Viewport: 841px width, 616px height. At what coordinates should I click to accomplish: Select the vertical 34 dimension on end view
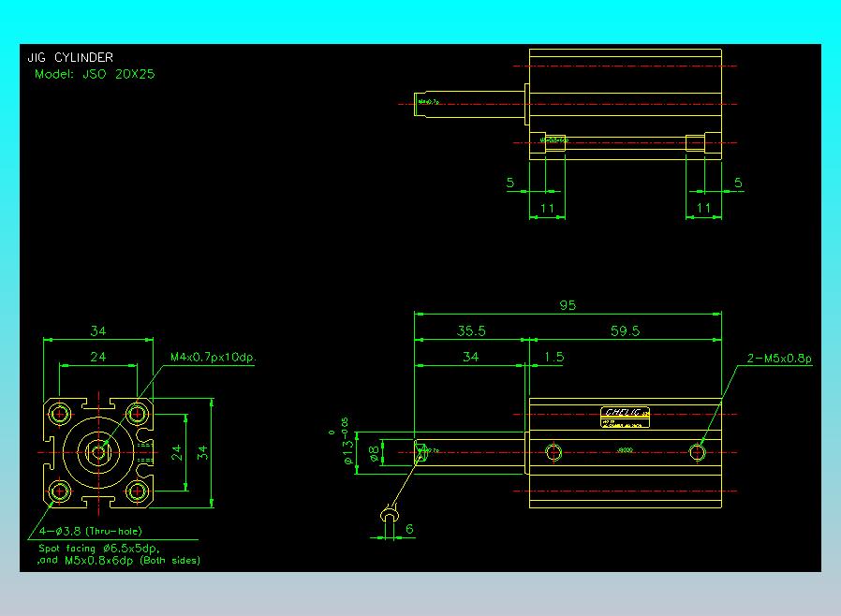click(202, 453)
